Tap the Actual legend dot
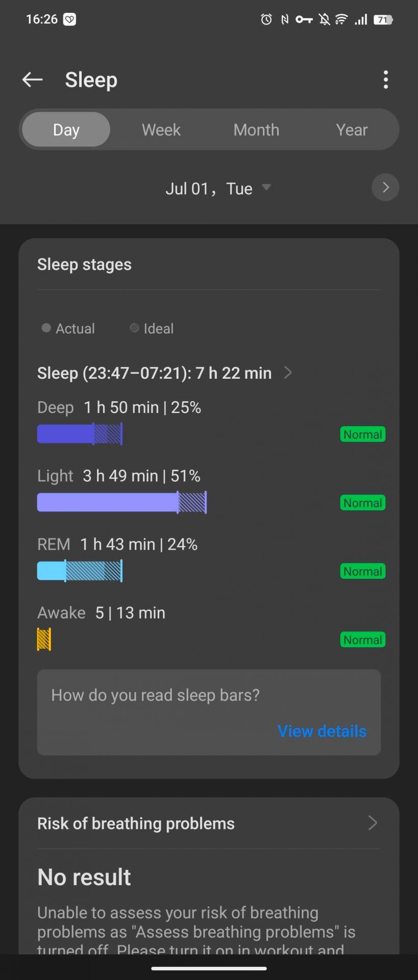The width and height of the screenshot is (418, 980). pyautogui.click(x=46, y=328)
